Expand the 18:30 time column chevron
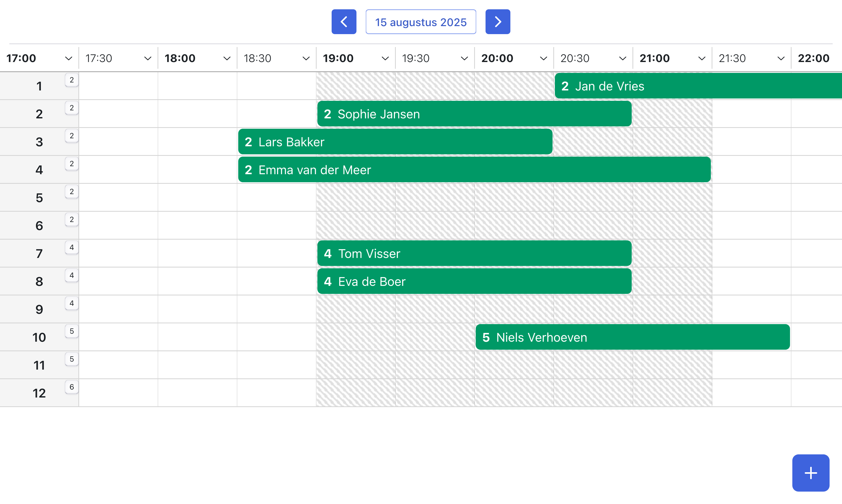Viewport: 842px width, 504px height. (305, 58)
